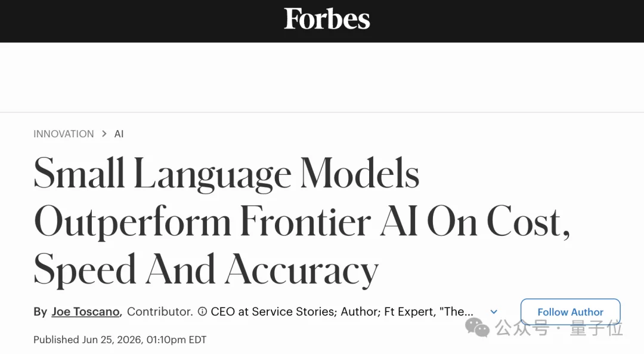The height and width of the screenshot is (354, 644).
Task: Click the WeChat watermark icon
Action: click(477, 327)
